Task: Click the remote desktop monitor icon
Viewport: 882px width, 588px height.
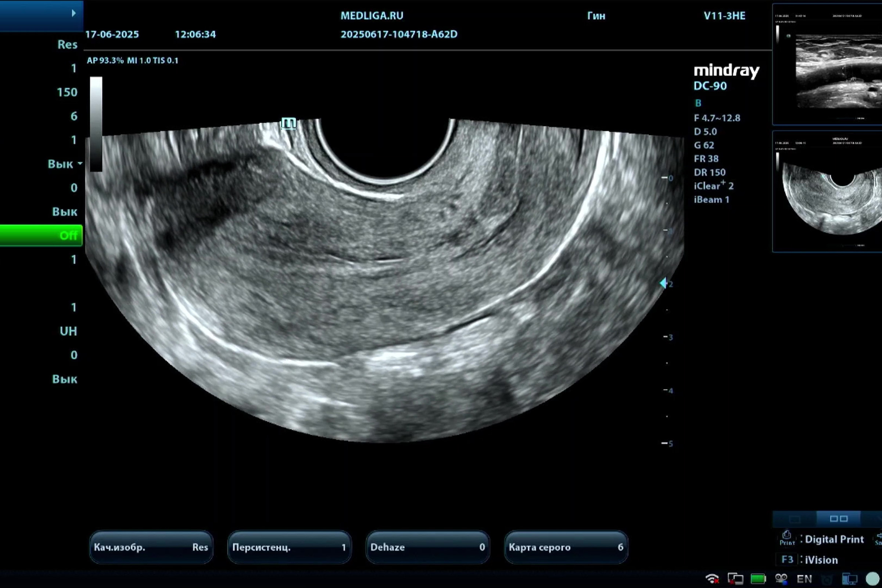Action: click(849, 578)
